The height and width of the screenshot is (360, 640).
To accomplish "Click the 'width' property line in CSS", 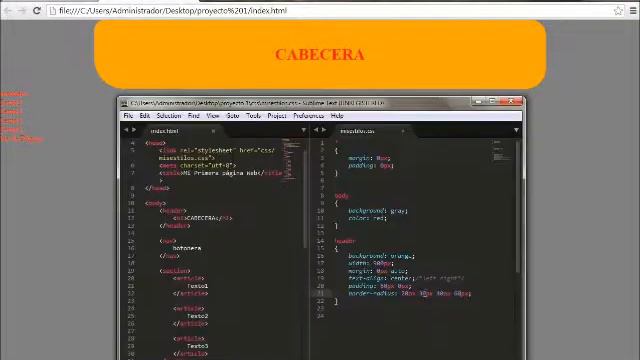I will pos(371,264).
